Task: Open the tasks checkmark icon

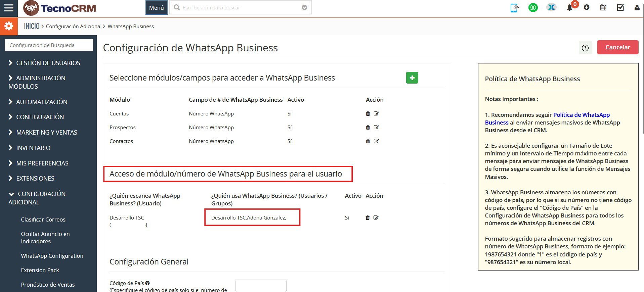Action: click(620, 7)
